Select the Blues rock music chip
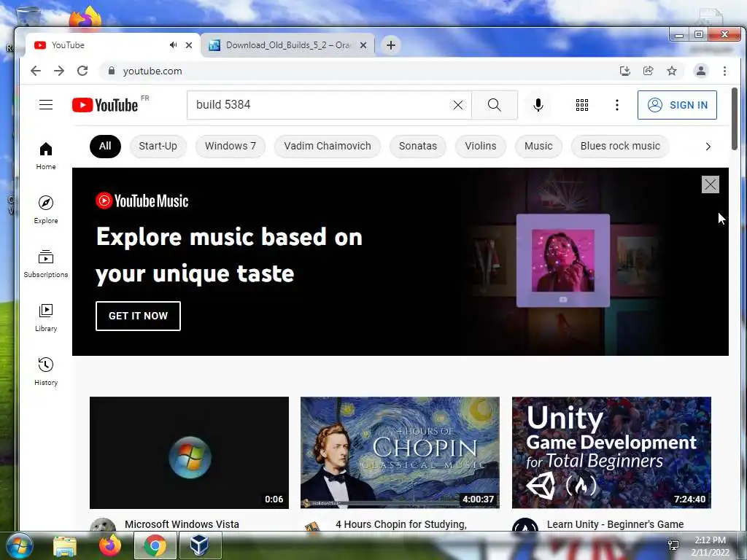The width and height of the screenshot is (747, 560). click(x=620, y=146)
